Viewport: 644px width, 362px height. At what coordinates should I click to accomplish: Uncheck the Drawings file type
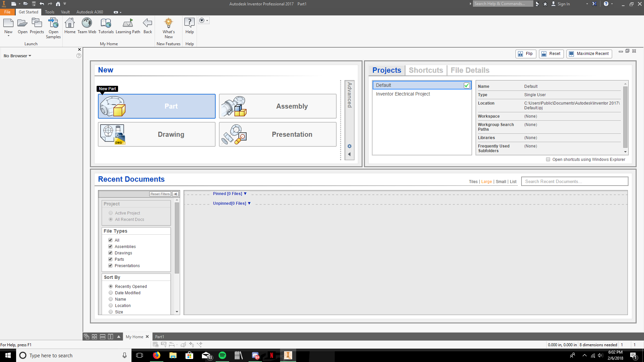point(110,253)
